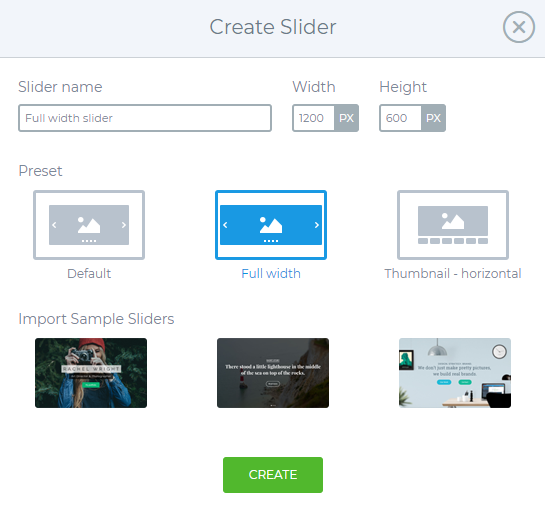Click the Height label
Image resolution: width=545 pixels, height=517 pixels.
(403, 87)
